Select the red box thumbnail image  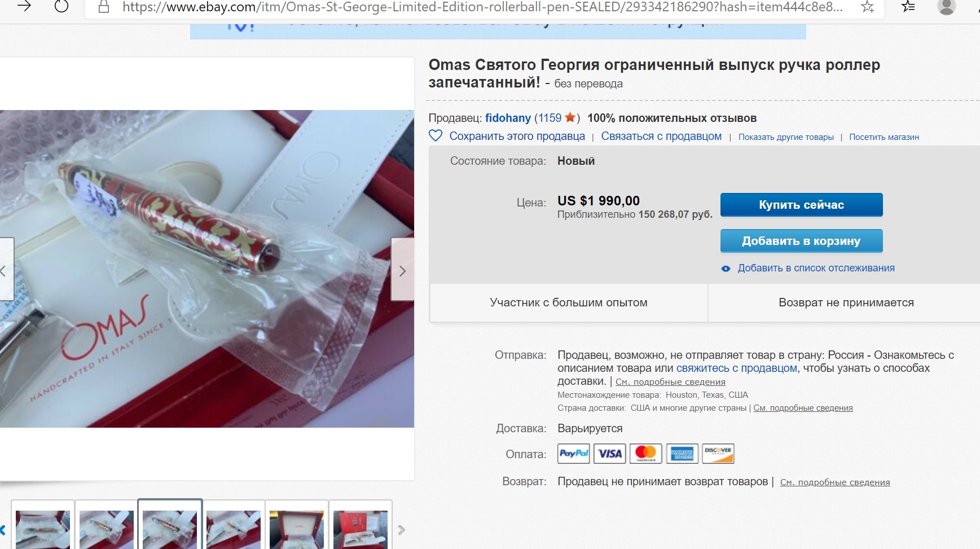pyautogui.click(x=297, y=529)
